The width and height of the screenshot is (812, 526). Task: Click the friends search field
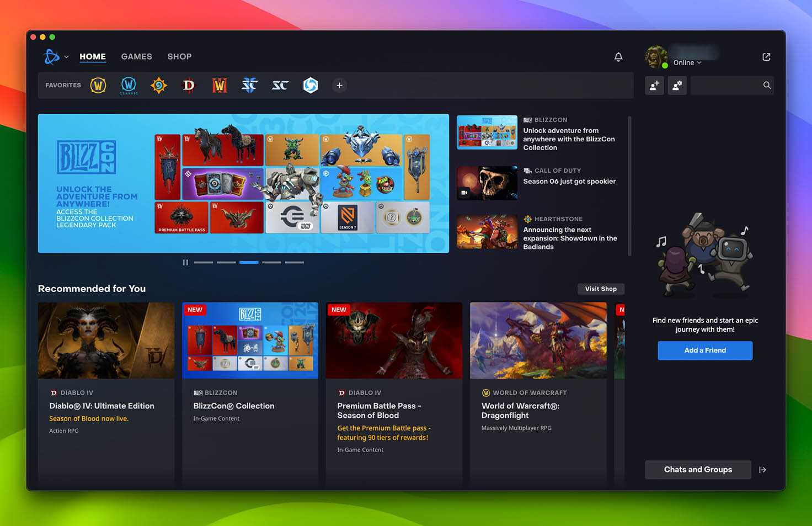(x=727, y=86)
